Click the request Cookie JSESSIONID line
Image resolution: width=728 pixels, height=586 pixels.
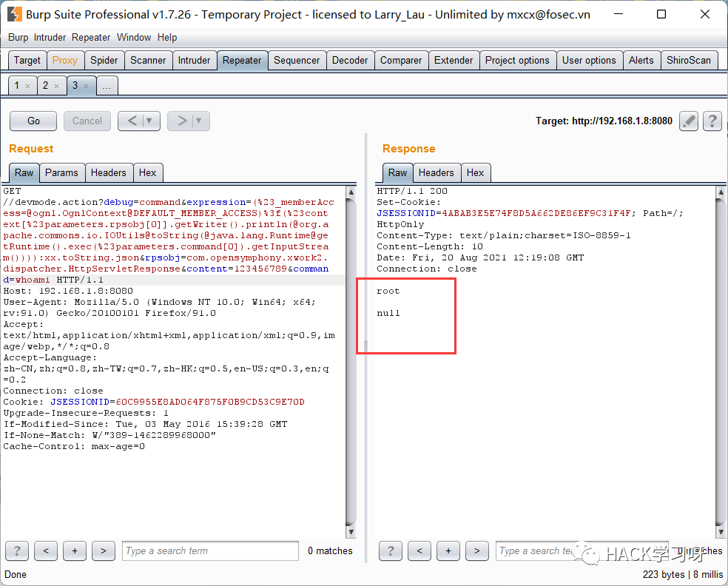(154, 402)
